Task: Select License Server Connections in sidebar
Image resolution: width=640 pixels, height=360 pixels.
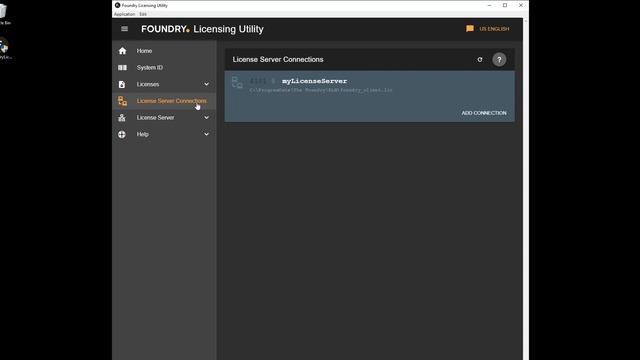Action: click(164, 101)
